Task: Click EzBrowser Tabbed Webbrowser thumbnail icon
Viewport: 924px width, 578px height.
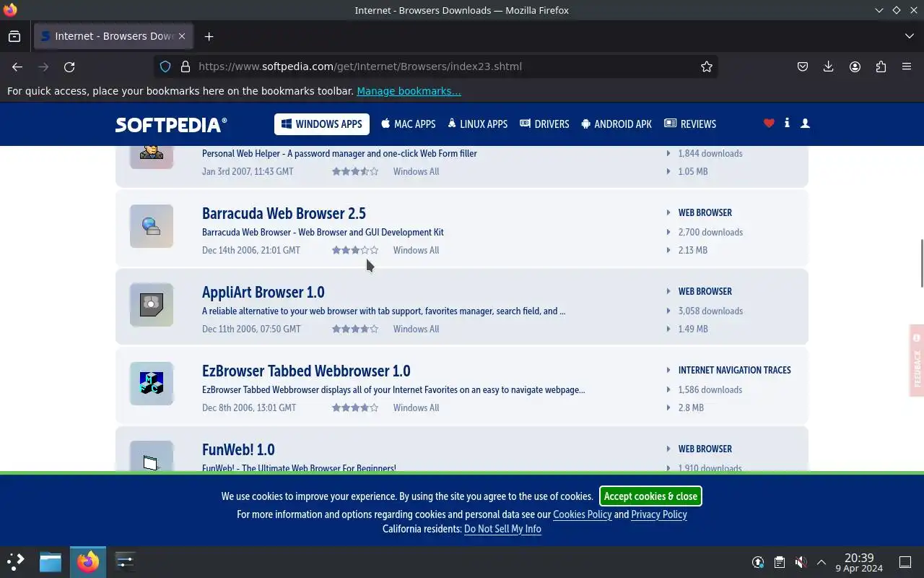Action: pyautogui.click(x=152, y=384)
